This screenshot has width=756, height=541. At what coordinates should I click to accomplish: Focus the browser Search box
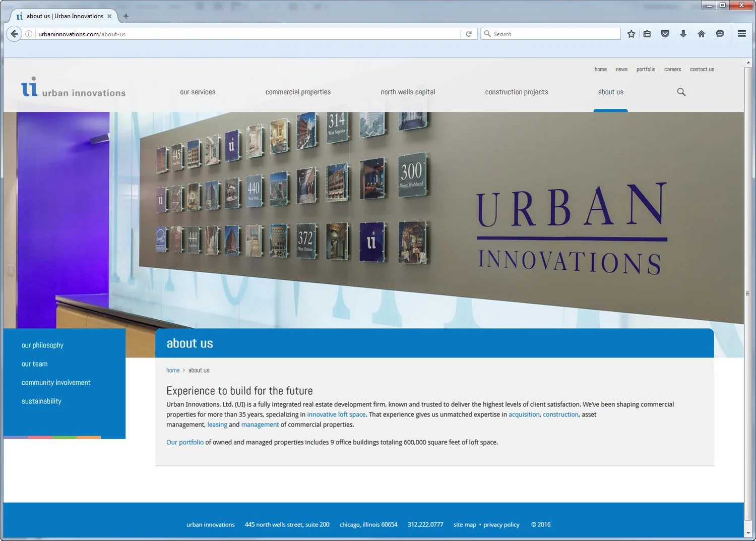550,34
